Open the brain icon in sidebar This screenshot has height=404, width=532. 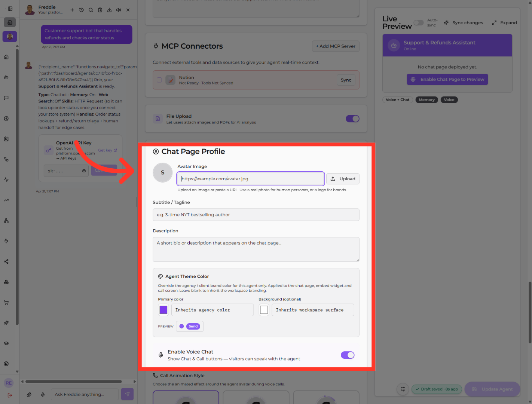tap(6, 119)
